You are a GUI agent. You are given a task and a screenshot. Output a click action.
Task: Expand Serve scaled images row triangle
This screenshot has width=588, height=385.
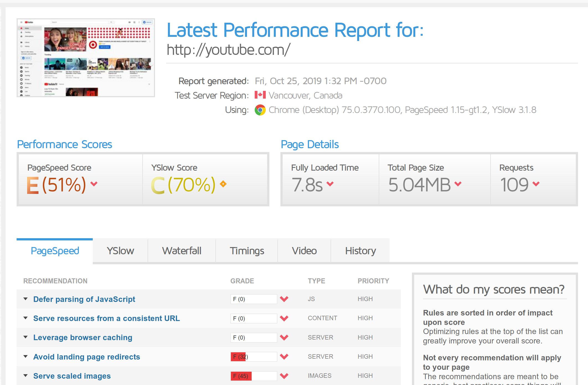point(25,376)
